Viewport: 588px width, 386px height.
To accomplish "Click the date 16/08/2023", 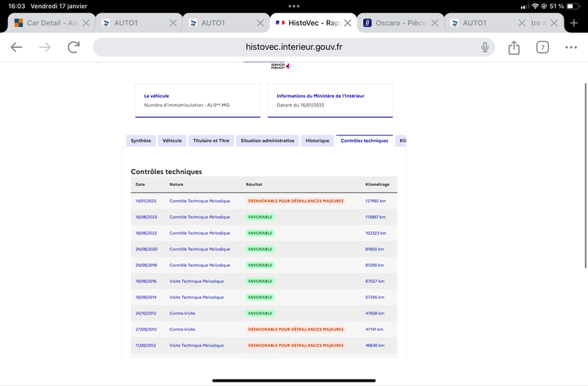I will click(146, 217).
